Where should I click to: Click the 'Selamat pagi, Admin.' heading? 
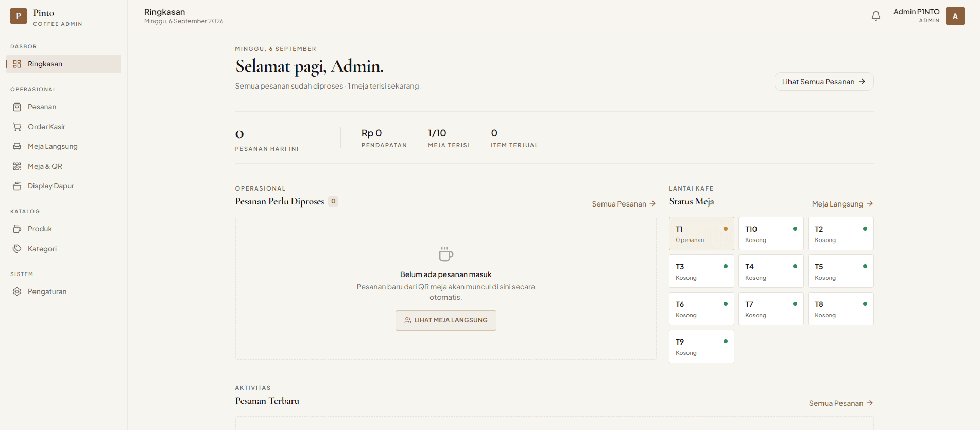pyautogui.click(x=310, y=66)
